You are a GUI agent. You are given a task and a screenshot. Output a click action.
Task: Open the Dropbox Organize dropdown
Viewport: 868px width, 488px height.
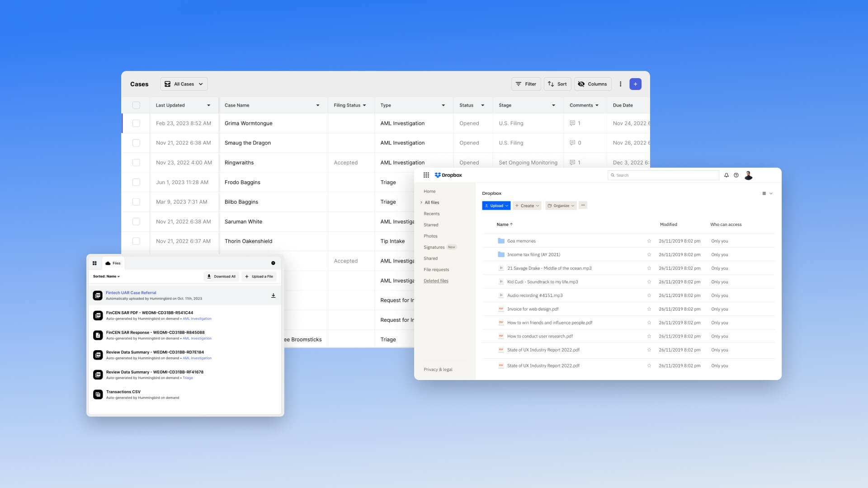pos(561,206)
